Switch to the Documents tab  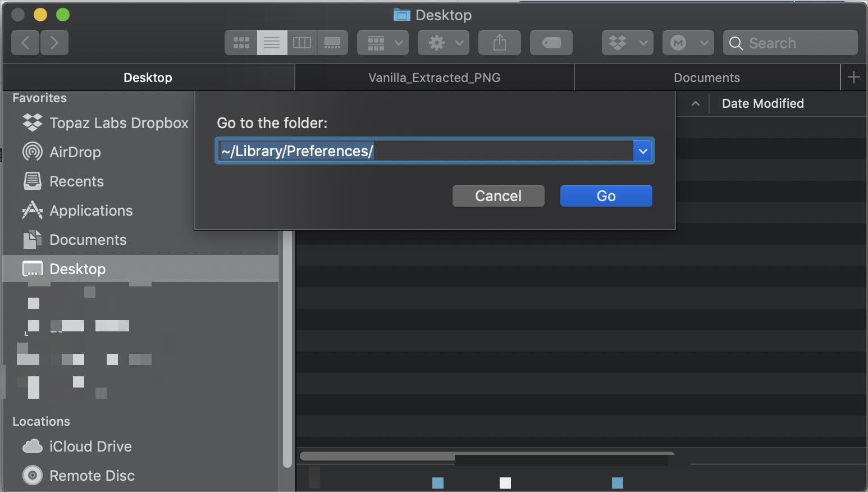[x=706, y=78]
